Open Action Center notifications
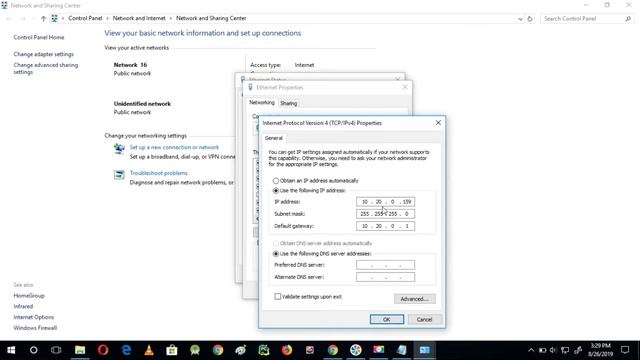The width and height of the screenshot is (640, 360). click(625, 350)
